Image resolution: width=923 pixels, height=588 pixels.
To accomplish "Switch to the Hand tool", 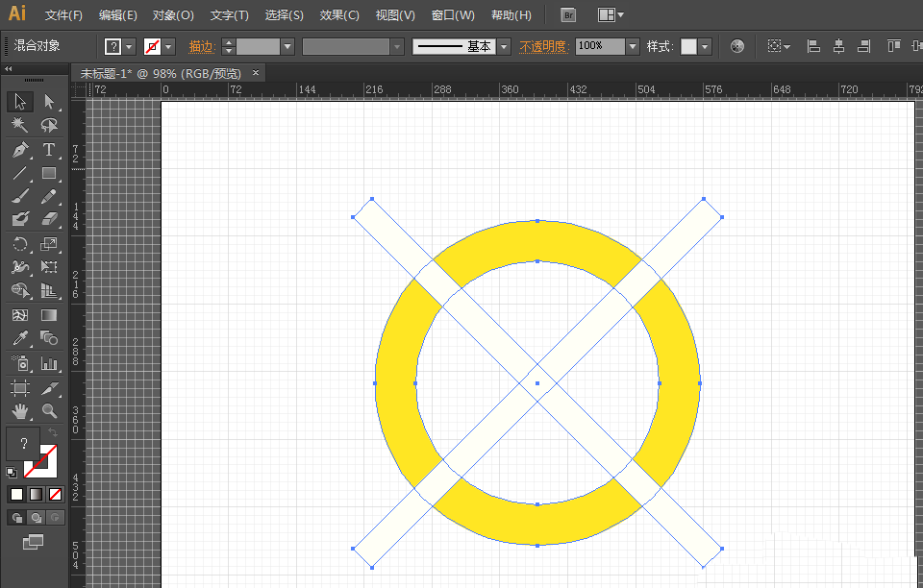I will point(20,411).
